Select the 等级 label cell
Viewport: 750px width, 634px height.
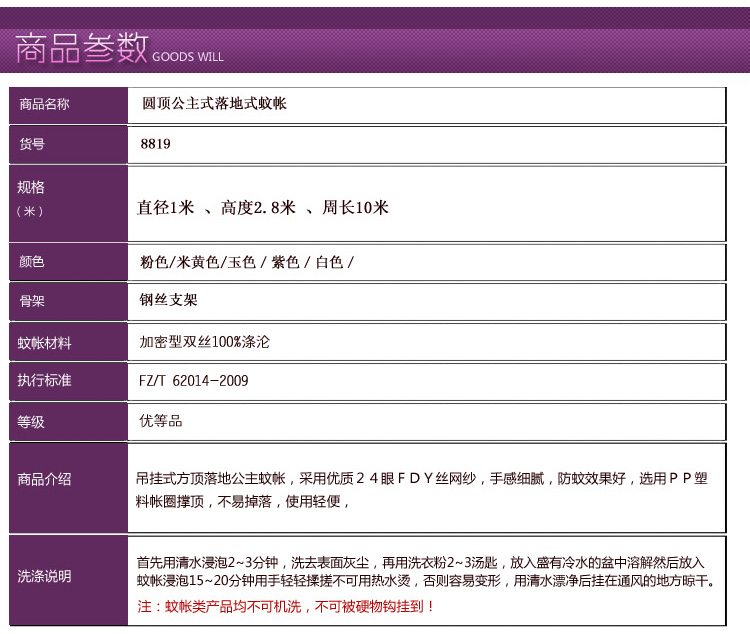(68, 422)
